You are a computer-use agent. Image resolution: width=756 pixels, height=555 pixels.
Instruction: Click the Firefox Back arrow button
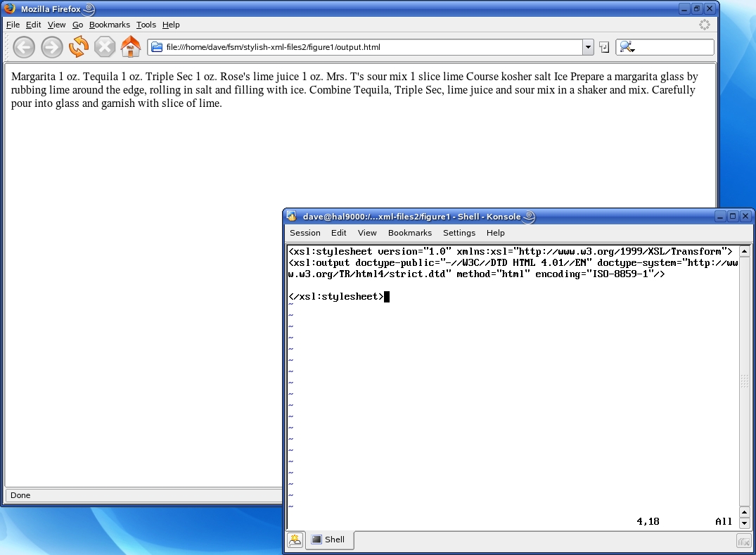tap(24, 47)
